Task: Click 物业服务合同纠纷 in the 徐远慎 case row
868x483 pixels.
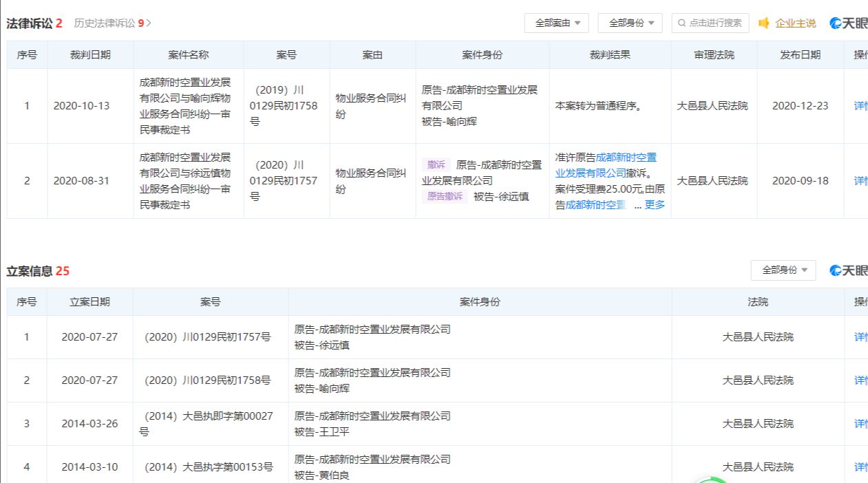Action: pos(370,181)
